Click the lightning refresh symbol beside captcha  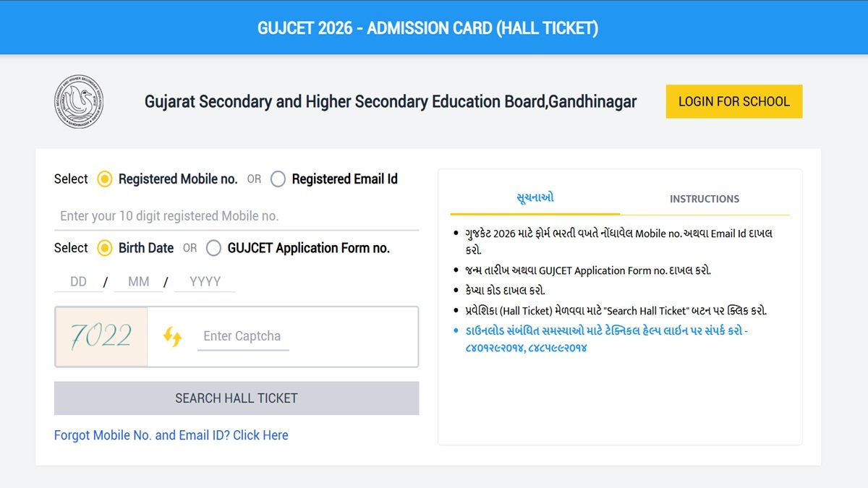174,336
